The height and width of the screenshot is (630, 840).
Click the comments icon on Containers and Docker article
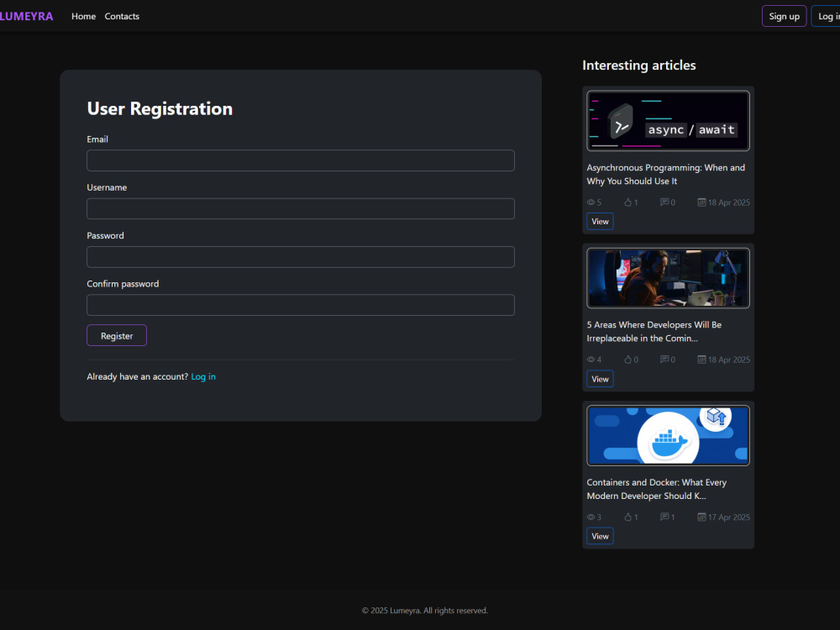[664, 517]
